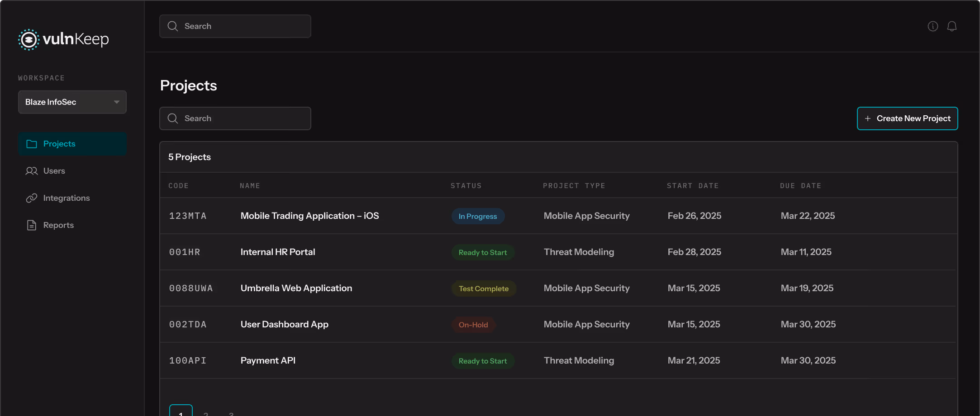Open the Payment API project
Screen dimensions: 980x416
268,361
